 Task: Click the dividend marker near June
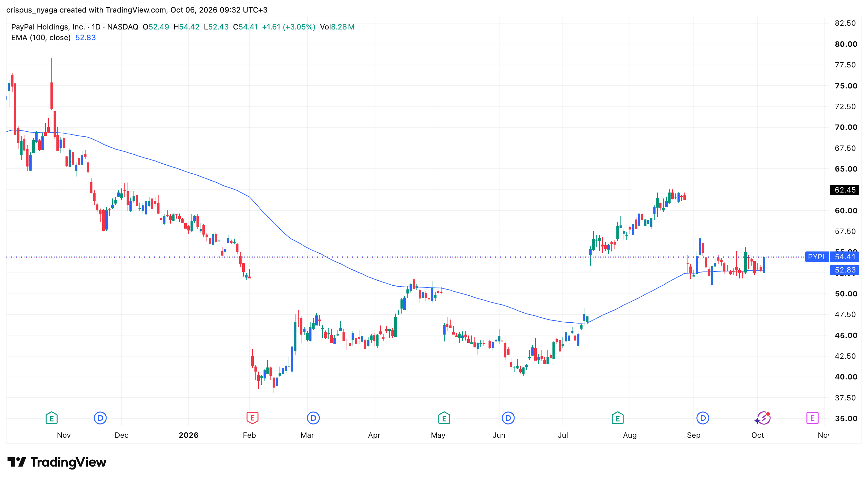508,418
